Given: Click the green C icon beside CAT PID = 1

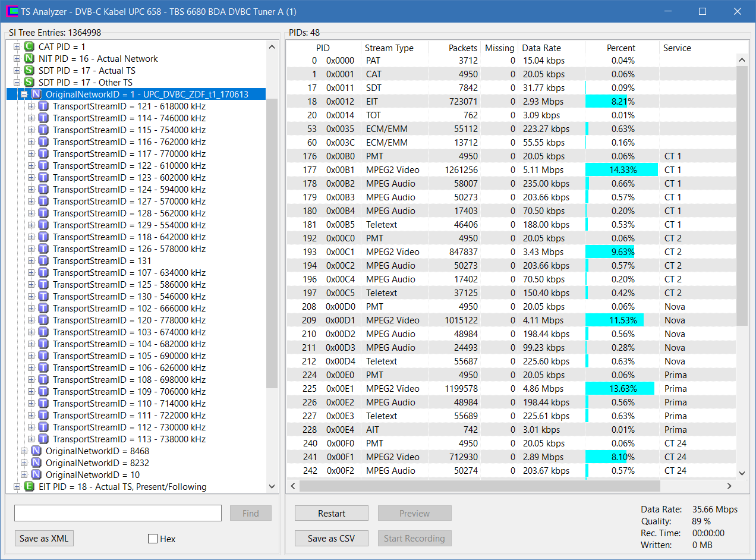Looking at the screenshot, I should pyautogui.click(x=29, y=46).
